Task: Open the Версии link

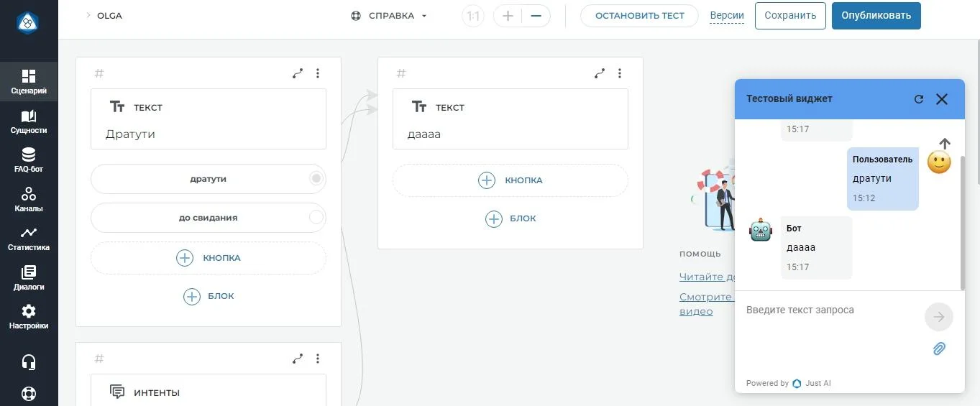Action: pos(726,16)
